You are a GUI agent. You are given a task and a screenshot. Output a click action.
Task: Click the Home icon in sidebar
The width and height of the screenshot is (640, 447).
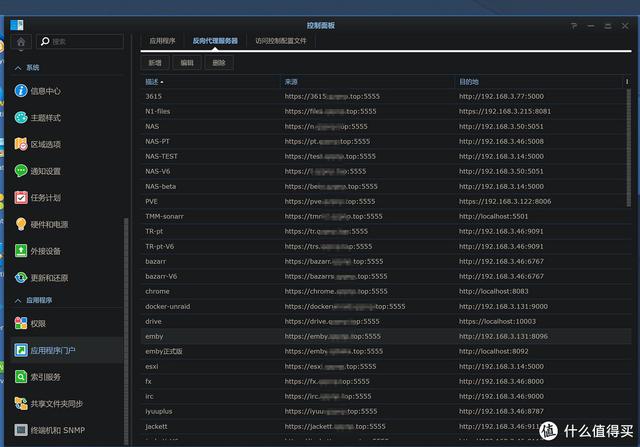(20, 42)
